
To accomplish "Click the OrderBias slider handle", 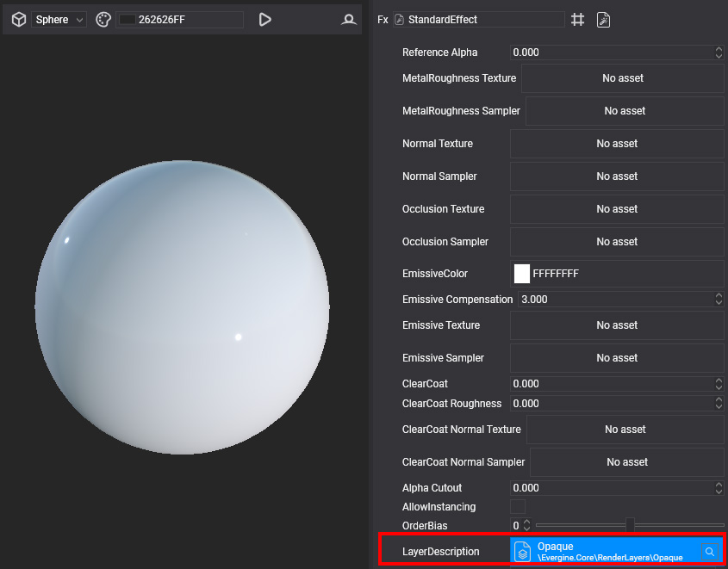I will tap(630, 525).
